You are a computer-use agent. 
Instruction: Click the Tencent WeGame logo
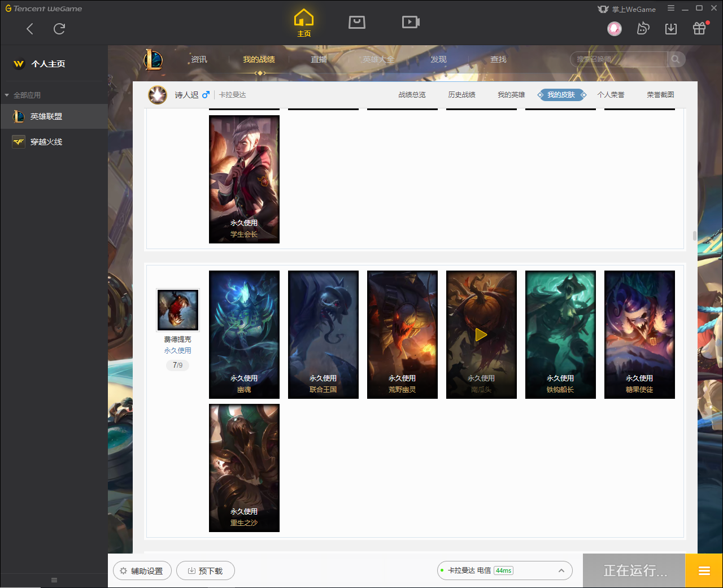pos(43,8)
